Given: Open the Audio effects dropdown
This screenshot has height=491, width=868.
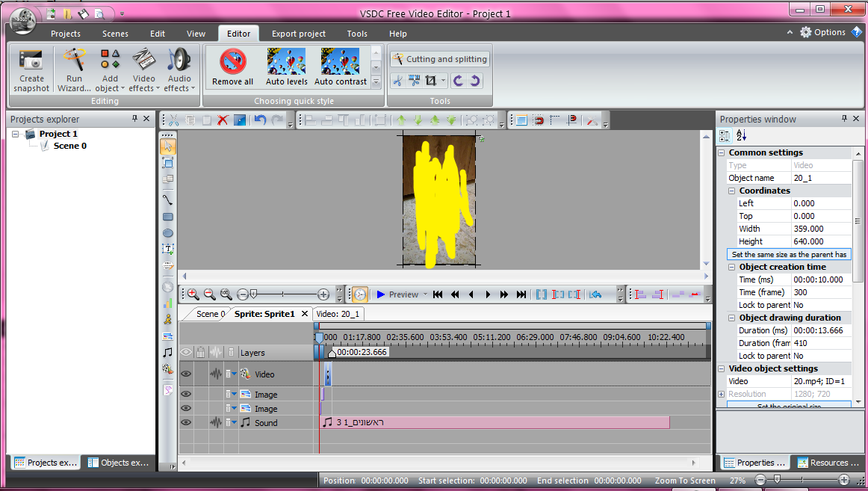Looking at the screenshot, I should 179,70.
